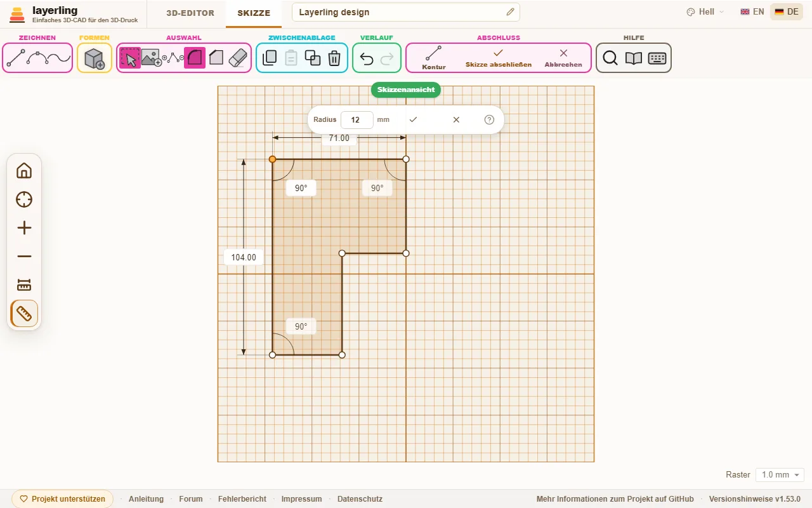Viewport: 812px width, 508px height.
Task: Cancel sketch with Abbrechen
Action: (x=563, y=58)
